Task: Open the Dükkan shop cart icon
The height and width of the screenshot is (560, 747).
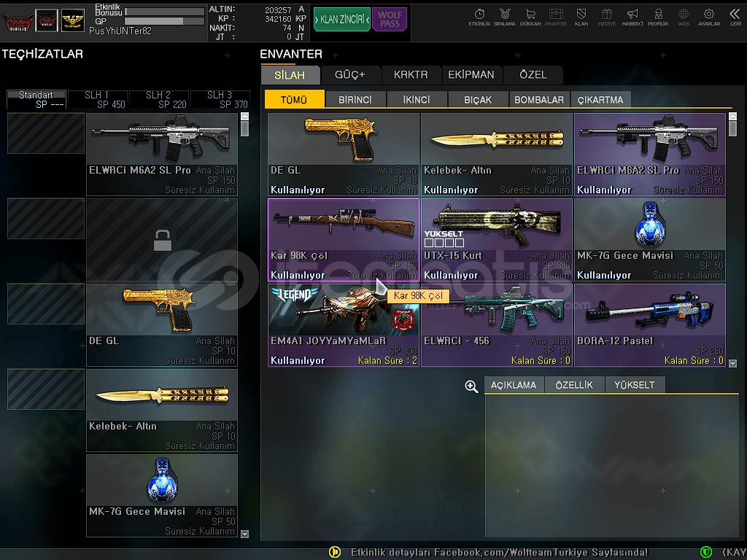Action: pyautogui.click(x=530, y=17)
